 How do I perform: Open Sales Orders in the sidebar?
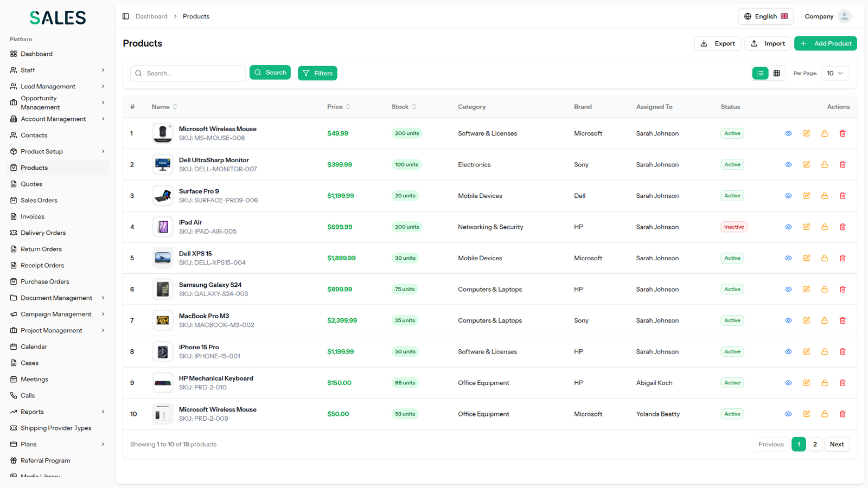tap(39, 200)
